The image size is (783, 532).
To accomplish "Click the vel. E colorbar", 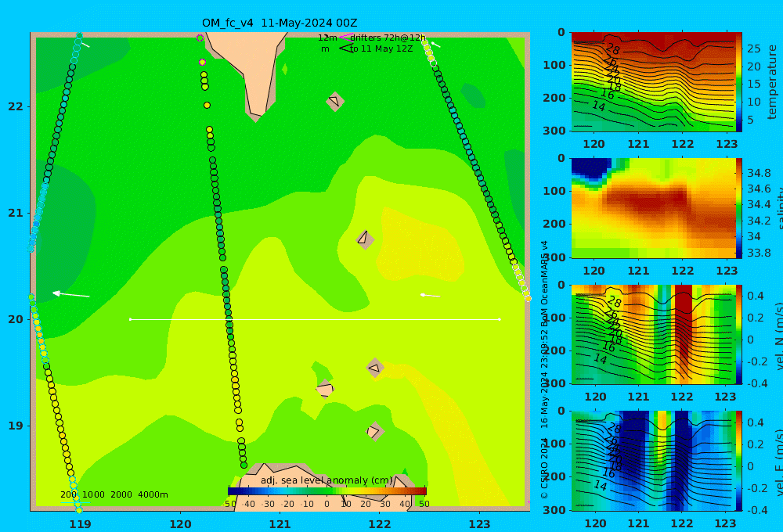I will (738, 461).
